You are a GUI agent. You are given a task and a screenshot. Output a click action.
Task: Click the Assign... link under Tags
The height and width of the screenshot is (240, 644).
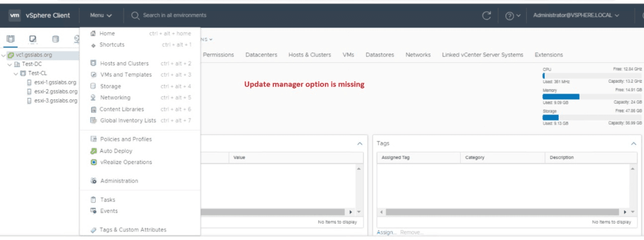(x=386, y=233)
